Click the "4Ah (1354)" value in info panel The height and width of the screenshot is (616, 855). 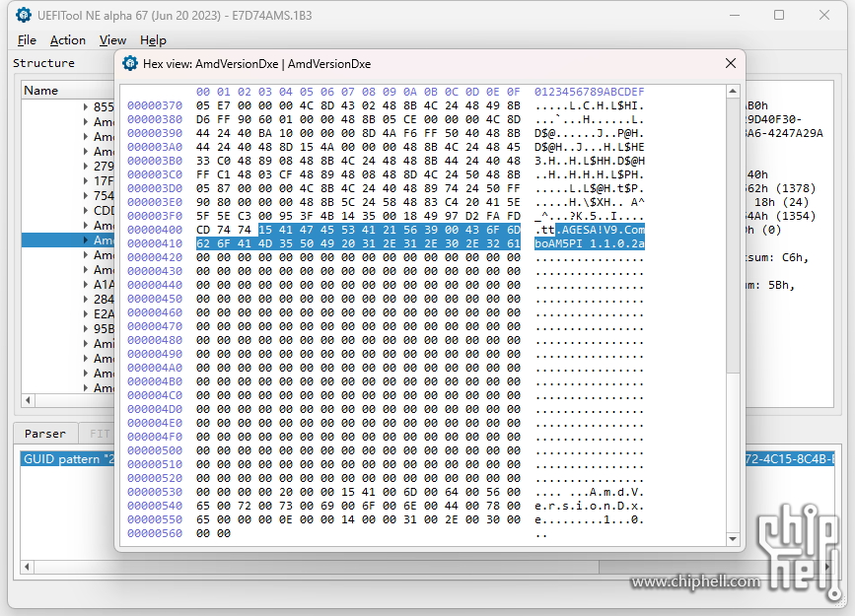pyautogui.click(x=781, y=216)
